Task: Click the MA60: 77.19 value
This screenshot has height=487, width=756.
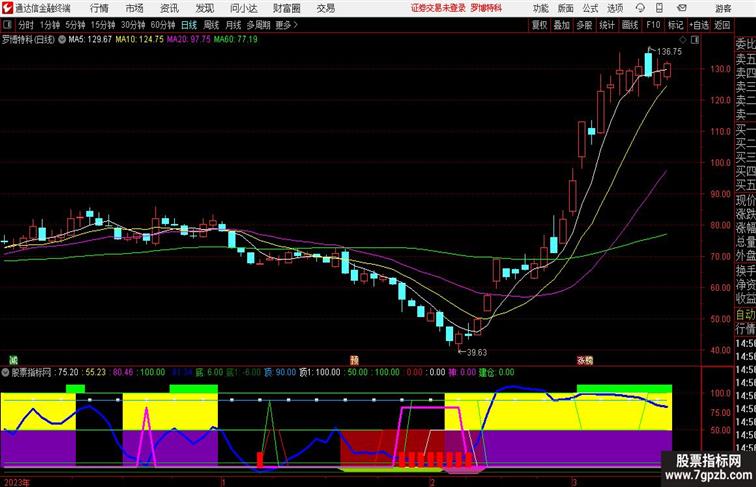Action: (236, 40)
